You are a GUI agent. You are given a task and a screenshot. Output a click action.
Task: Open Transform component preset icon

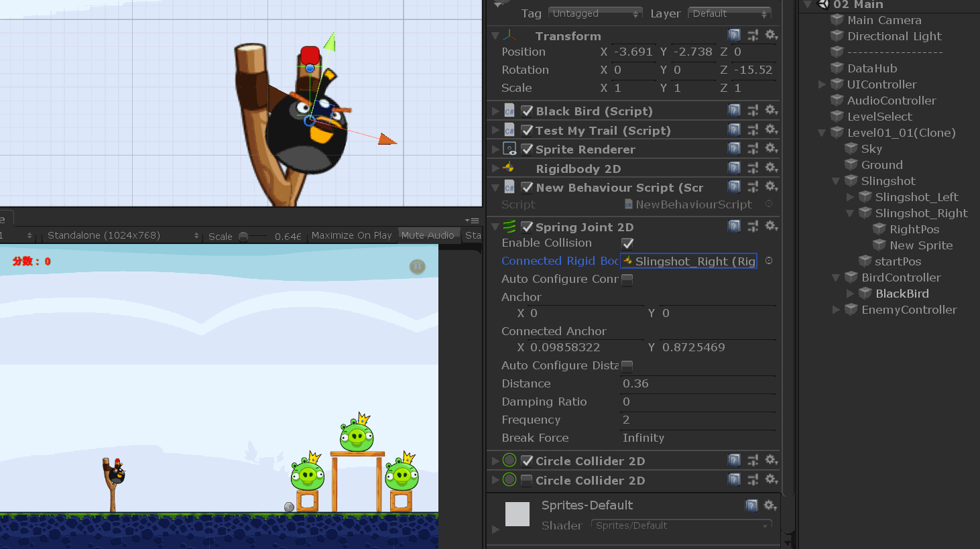tap(753, 35)
